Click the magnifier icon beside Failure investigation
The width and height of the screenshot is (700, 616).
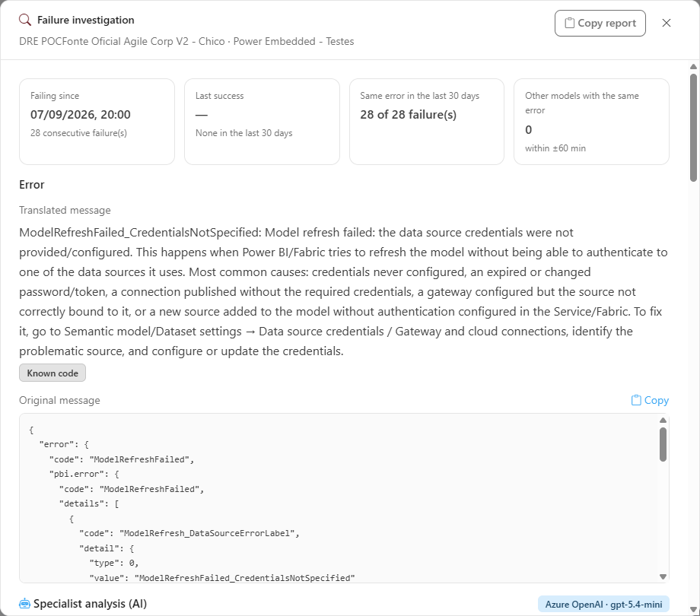25,20
